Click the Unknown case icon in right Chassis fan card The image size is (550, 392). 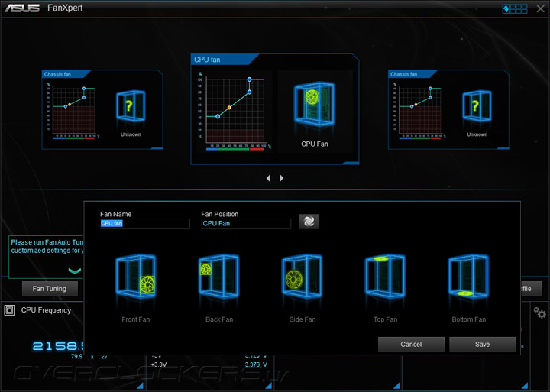tap(477, 106)
